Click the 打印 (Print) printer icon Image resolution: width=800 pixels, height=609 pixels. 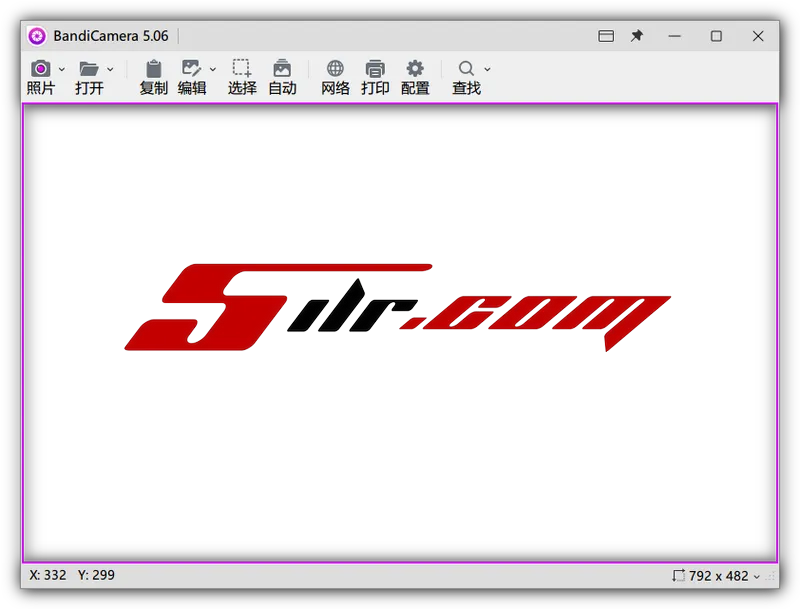point(375,69)
